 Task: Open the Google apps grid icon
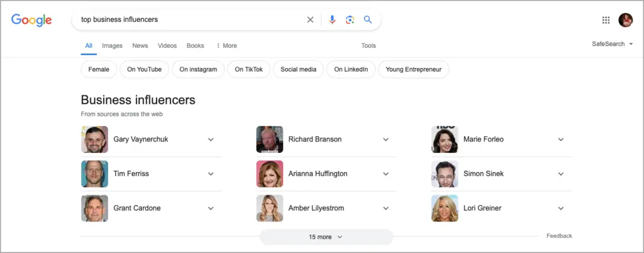(x=606, y=20)
